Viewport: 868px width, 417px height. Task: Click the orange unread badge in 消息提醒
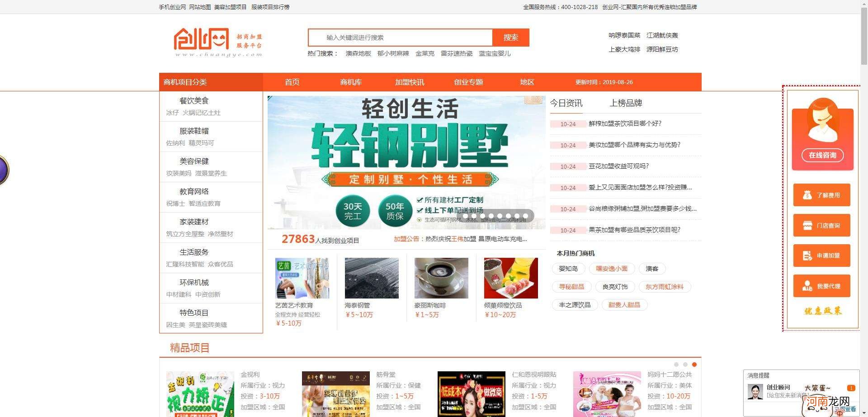pyautogui.click(x=851, y=388)
